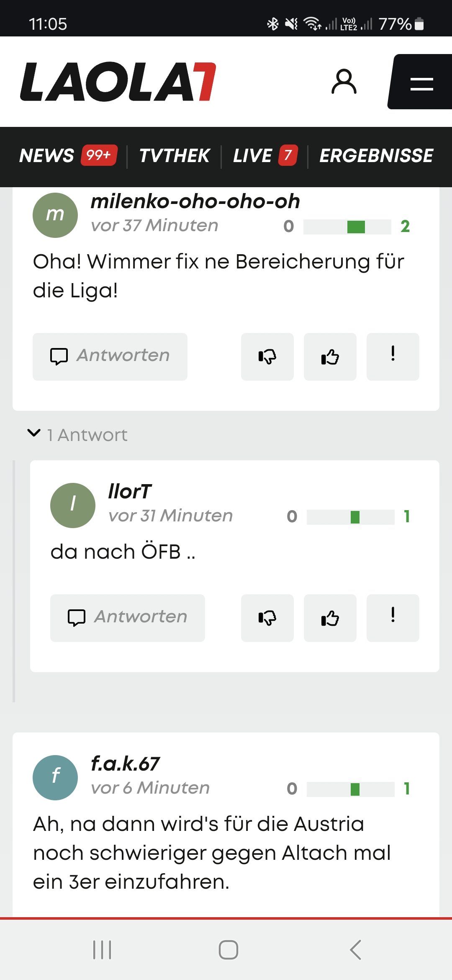
Task: Report milenko-oho-oho-oh's comment
Action: click(393, 357)
